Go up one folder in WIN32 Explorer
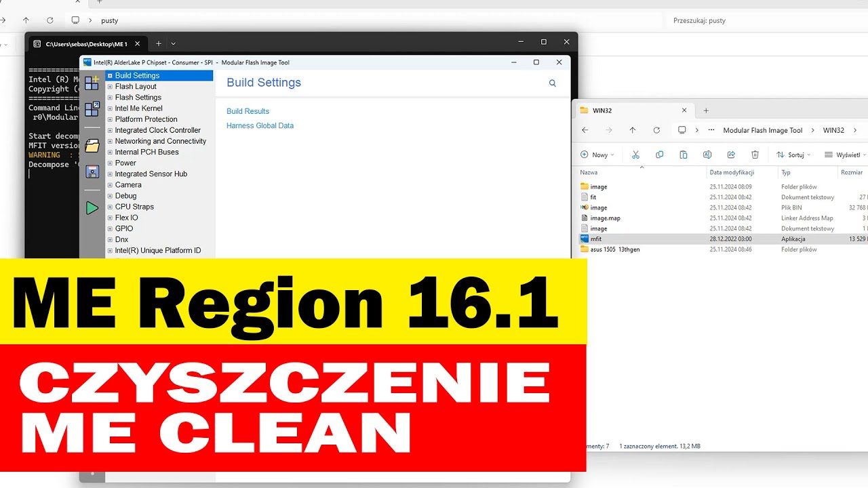Screen dimensions: 868x488 633,130
